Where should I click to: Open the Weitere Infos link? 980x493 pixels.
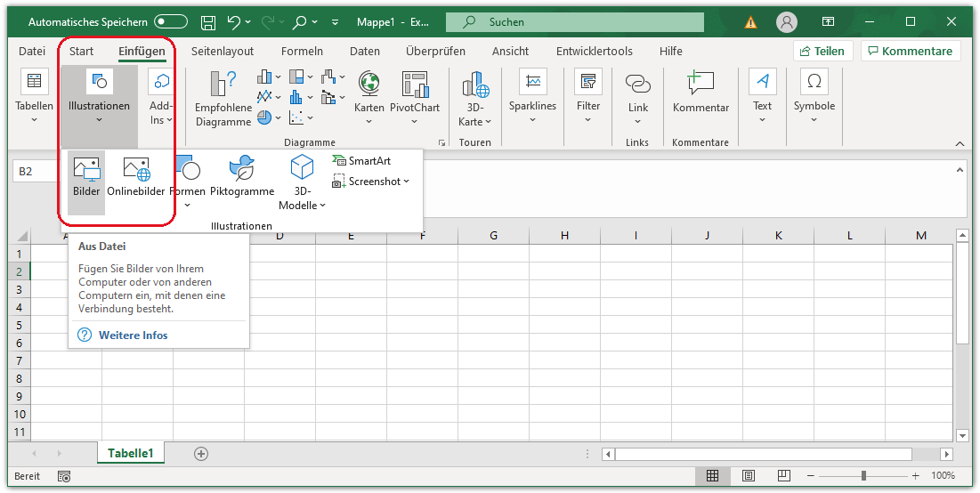(133, 335)
